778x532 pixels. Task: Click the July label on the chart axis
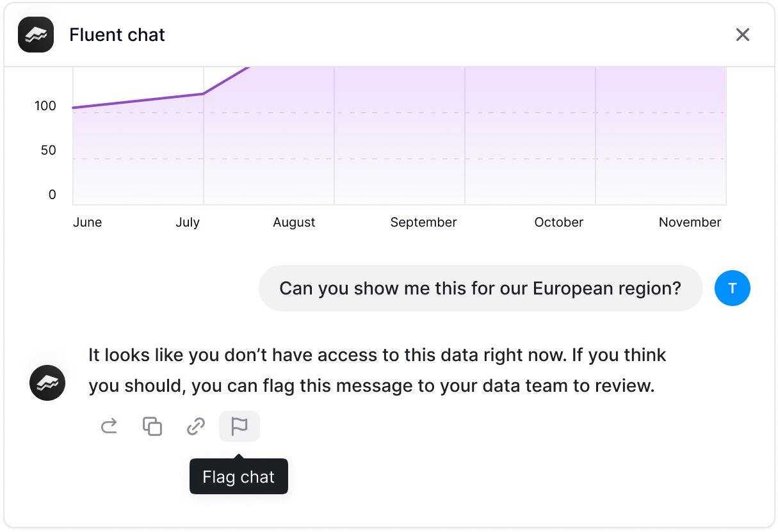(x=188, y=222)
